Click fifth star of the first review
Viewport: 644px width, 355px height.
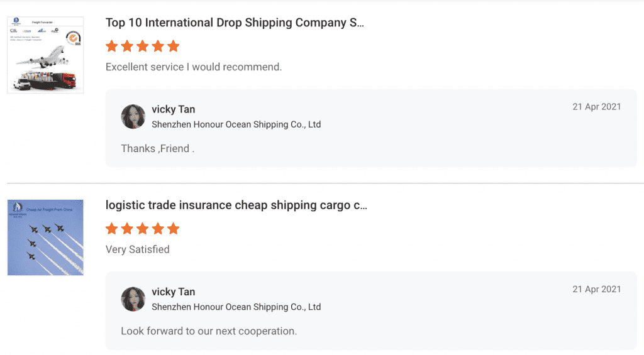tap(174, 46)
